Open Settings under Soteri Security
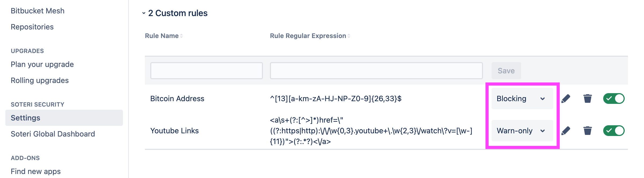This screenshot has width=644, height=178. click(25, 118)
